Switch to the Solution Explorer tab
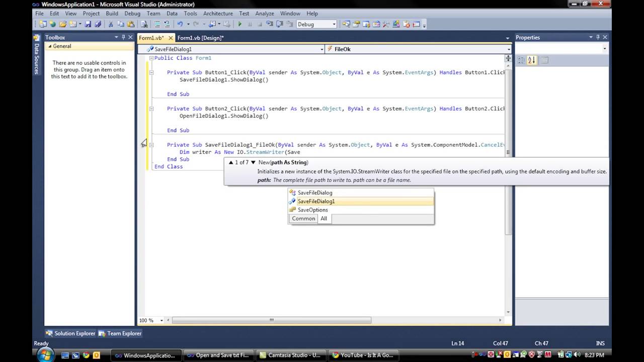This screenshot has width=644, height=362. coord(70,333)
